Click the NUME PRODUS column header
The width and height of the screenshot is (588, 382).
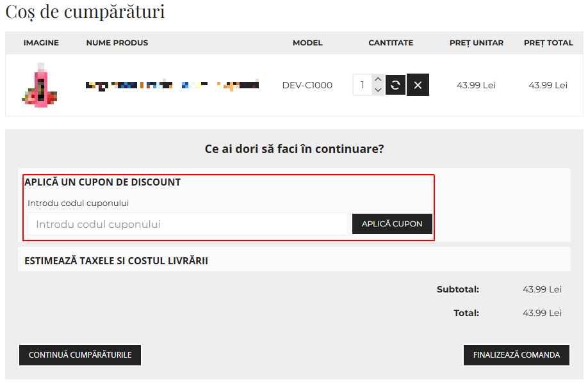[x=117, y=43]
